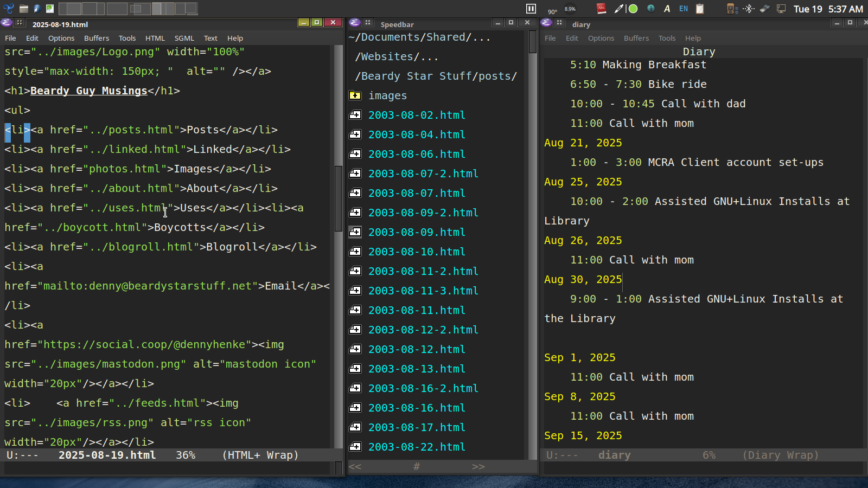Expand the 2003-08-22.html entry in Speedbar
The height and width of the screenshot is (488, 868).
(x=355, y=447)
